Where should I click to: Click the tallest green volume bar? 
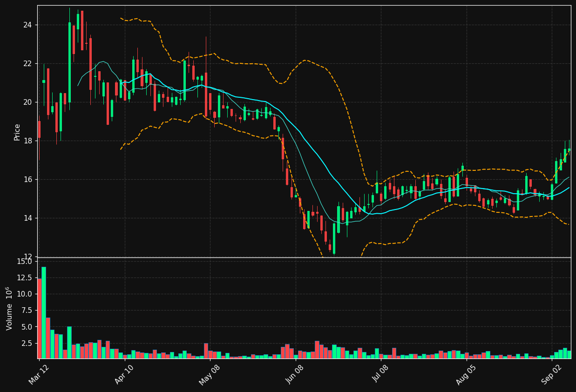tap(44, 312)
